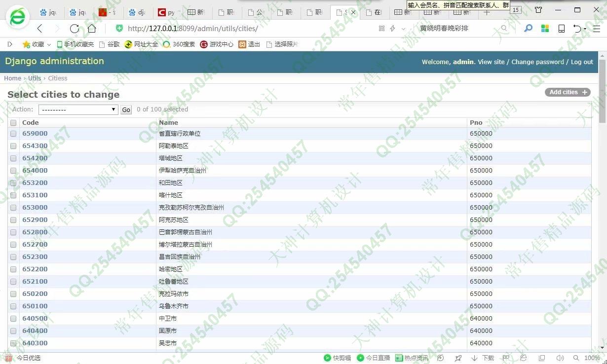Expand the search engine dropdown in address bar
The width and height of the screenshot is (607, 364).
click(403, 29)
